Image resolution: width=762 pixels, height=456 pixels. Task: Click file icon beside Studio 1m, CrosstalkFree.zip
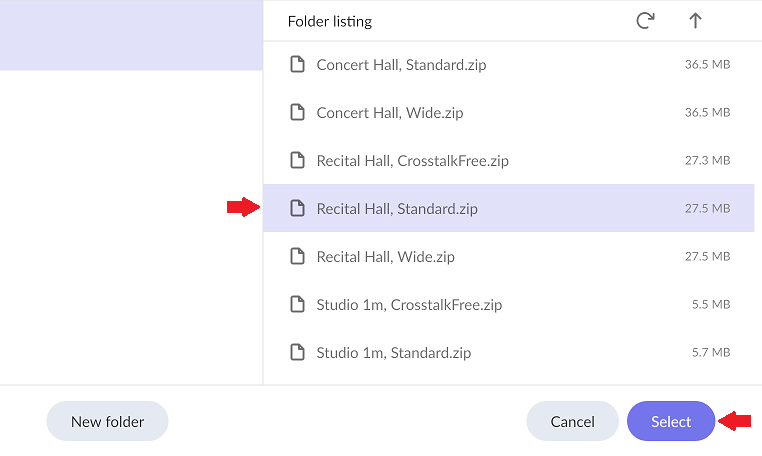tap(296, 305)
